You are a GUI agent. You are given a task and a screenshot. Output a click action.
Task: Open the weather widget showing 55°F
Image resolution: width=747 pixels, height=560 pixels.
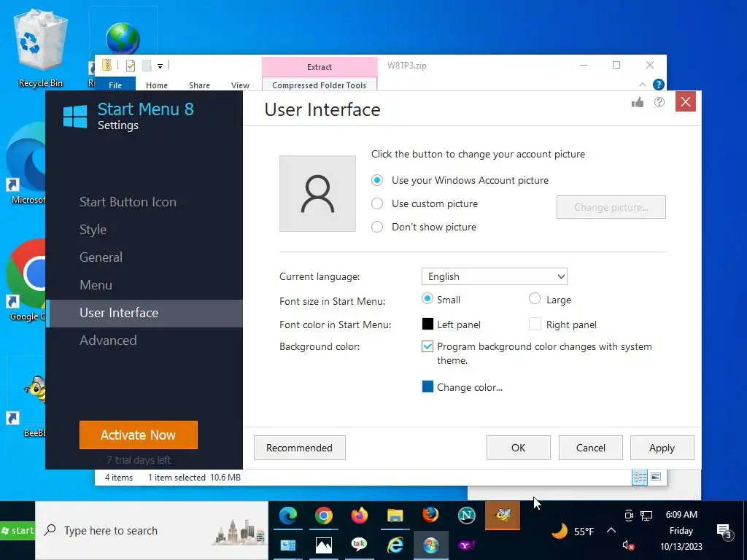click(x=572, y=531)
